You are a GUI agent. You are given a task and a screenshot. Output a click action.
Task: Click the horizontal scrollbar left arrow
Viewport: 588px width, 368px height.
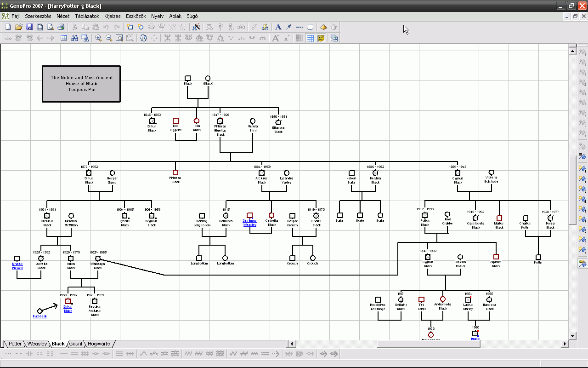(x=292, y=344)
